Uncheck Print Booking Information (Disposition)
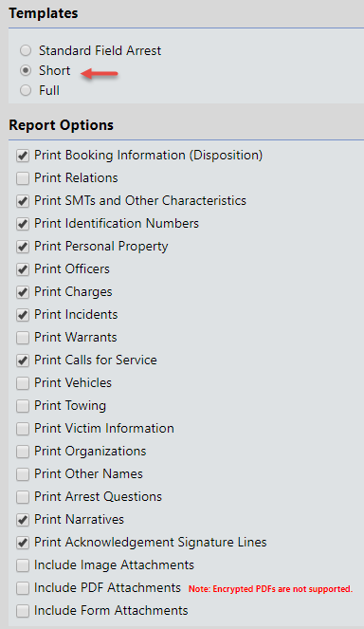This screenshot has width=364, height=629. (x=23, y=156)
